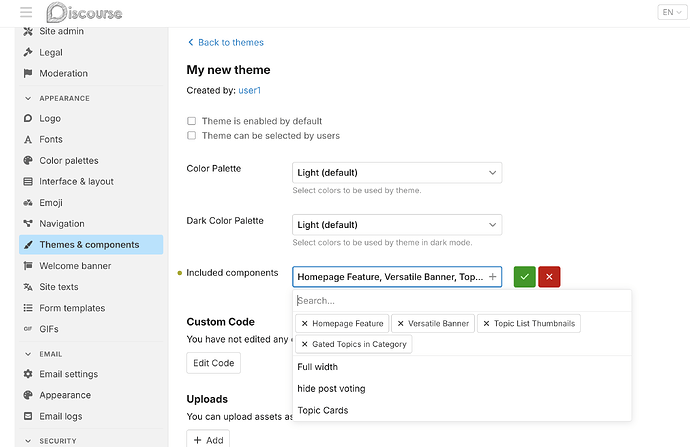The width and height of the screenshot is (690, 447).
Task: Remove Versatile Banner component with its X
Action: [x=400, y=323]
